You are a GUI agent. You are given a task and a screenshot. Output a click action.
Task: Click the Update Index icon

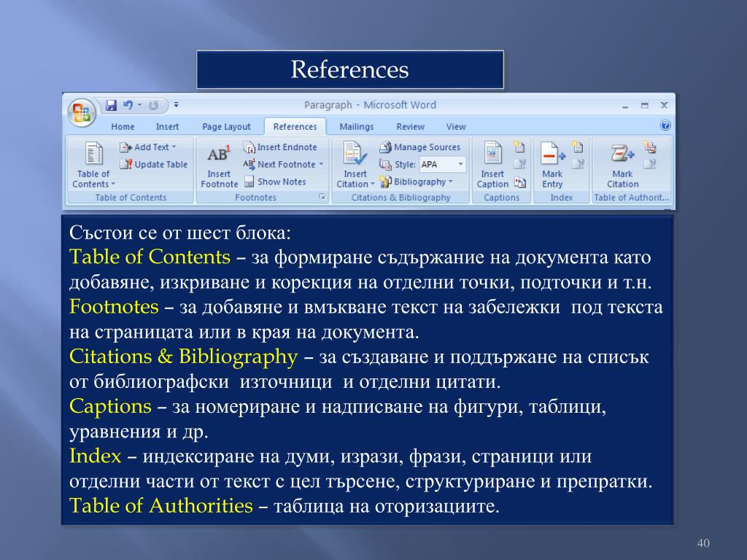(x=578, y=164)
